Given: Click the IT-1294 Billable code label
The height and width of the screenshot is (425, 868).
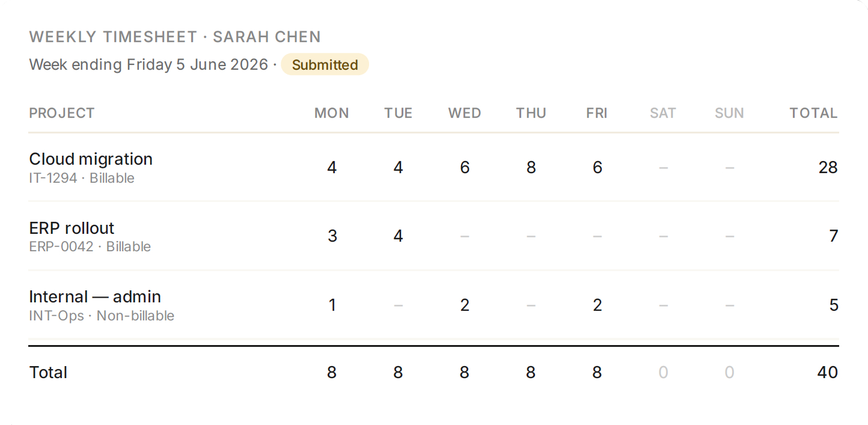Looking at the screenshot, I should 82,179.
